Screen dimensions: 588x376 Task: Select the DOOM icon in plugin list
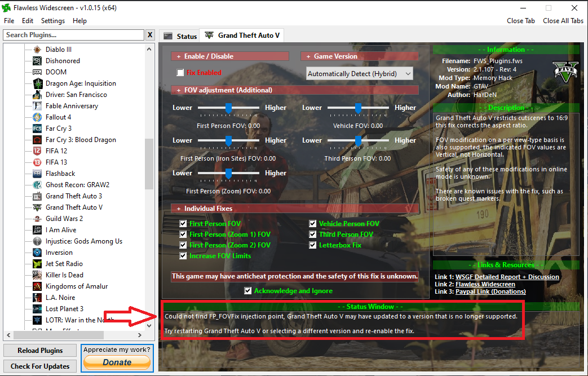pyautogui.click(x=37, y=72)
